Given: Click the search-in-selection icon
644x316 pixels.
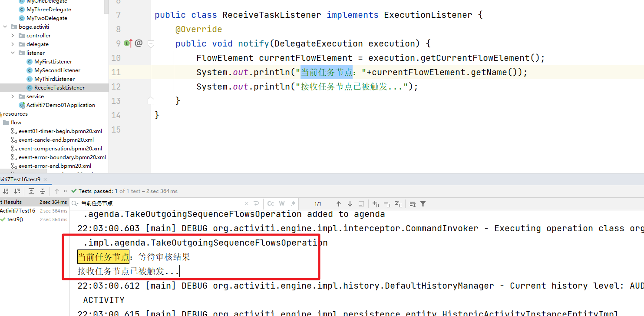Looking at the screenshot, I should [361, 204].
